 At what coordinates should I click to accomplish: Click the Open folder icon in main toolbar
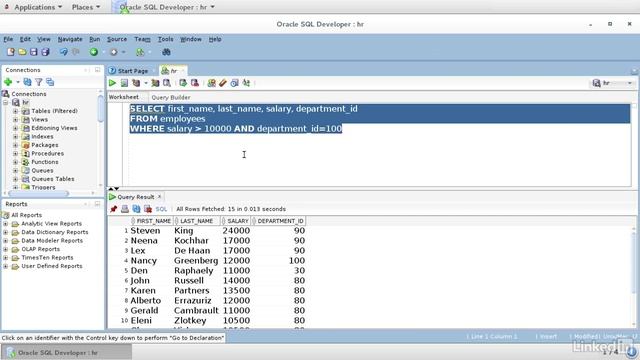[x=22, y=52]
